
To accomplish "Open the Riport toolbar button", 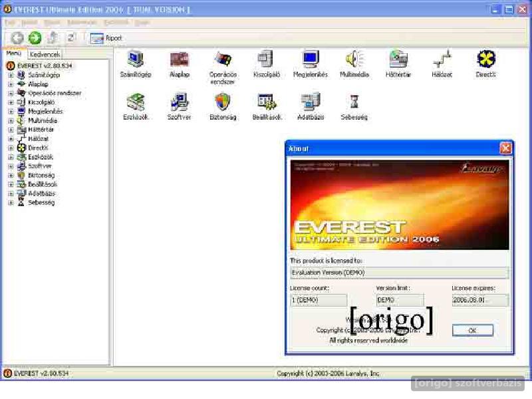I will pos(106,38).
